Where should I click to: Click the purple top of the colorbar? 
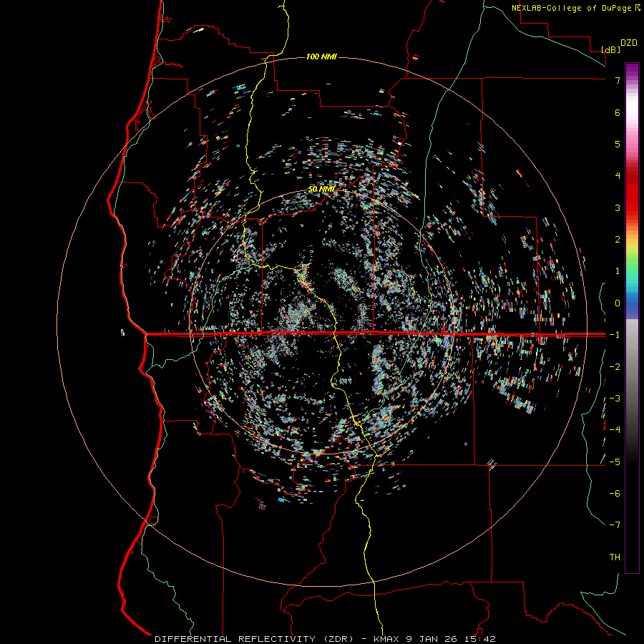click(x=632, y=68)
